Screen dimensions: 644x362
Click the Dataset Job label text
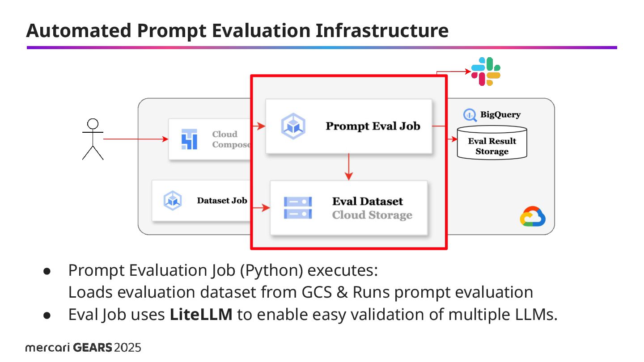coord(222,201)
